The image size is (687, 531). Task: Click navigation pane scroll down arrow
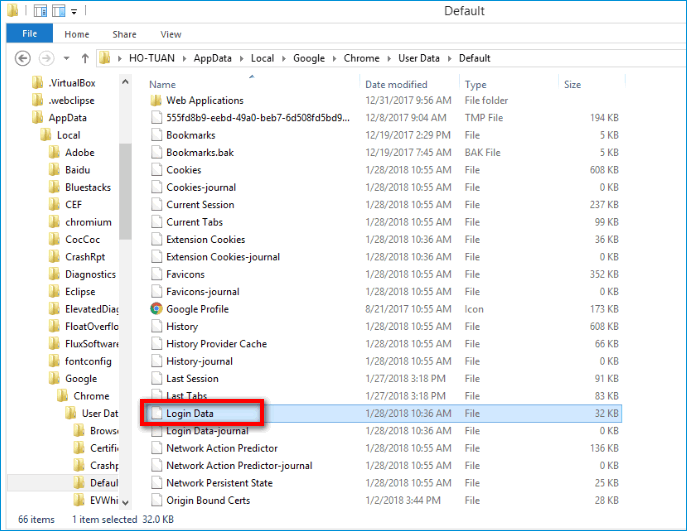coord(125,503)
